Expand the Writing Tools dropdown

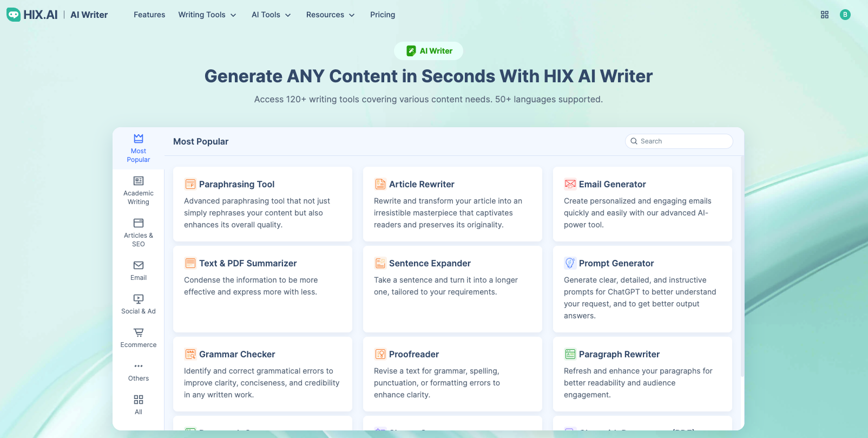point(207,15)
